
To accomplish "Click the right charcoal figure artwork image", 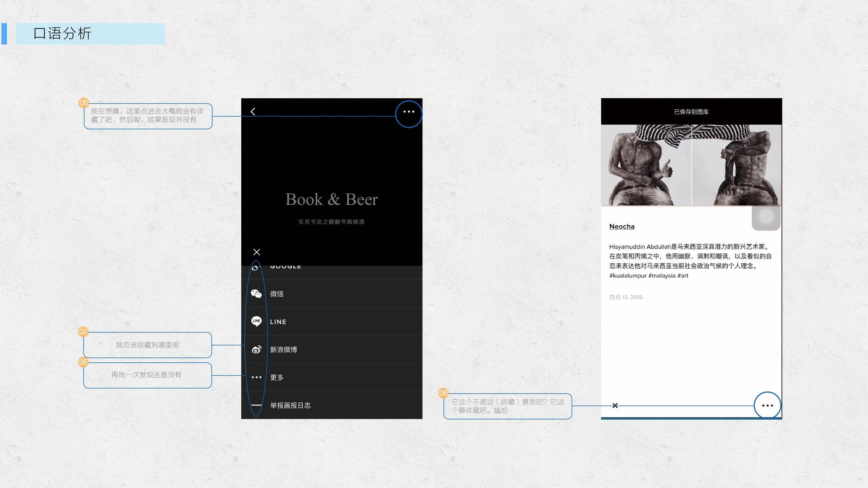I will tap(736, 166).
